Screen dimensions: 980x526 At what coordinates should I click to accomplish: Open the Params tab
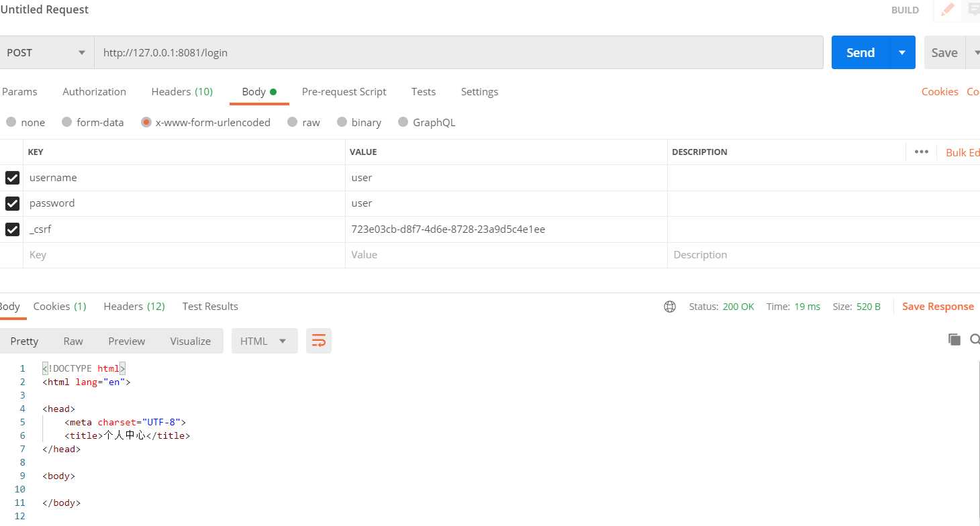pyautogui.click(x=19, y=92)
